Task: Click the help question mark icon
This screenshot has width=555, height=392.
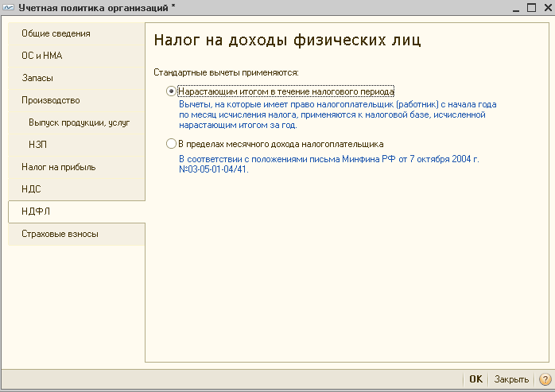Action: [x=545, y=379]
